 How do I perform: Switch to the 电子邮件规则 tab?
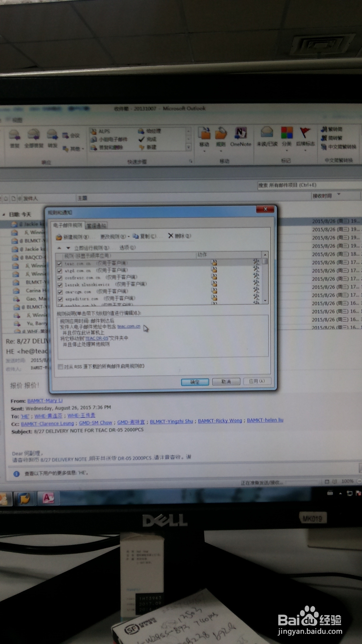pos(68,225)
